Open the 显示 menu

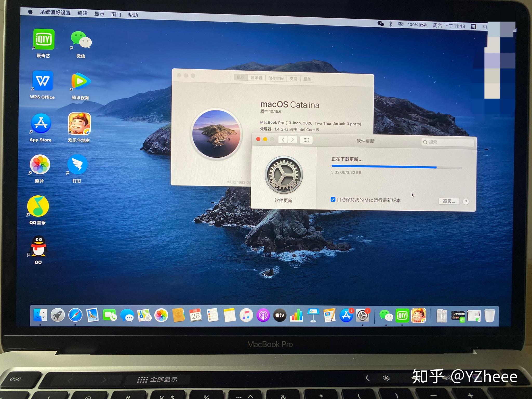(99, 14)
